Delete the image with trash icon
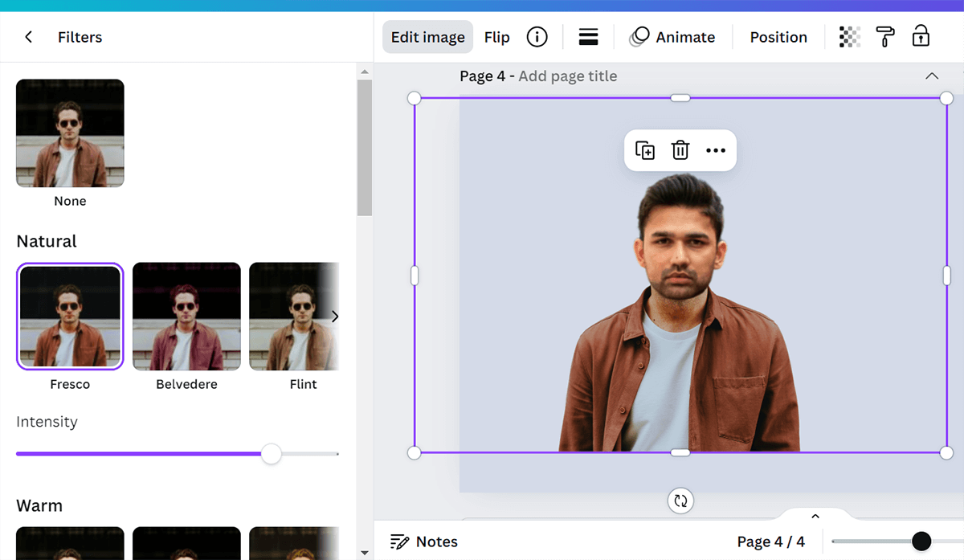964x560 pixels. coord(680,150)
